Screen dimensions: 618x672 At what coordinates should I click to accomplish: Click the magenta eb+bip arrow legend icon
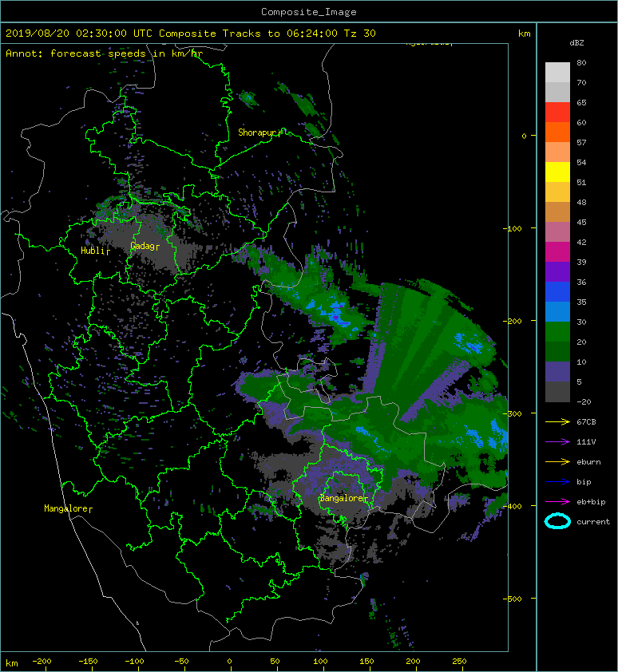click(x=557, y=501)
